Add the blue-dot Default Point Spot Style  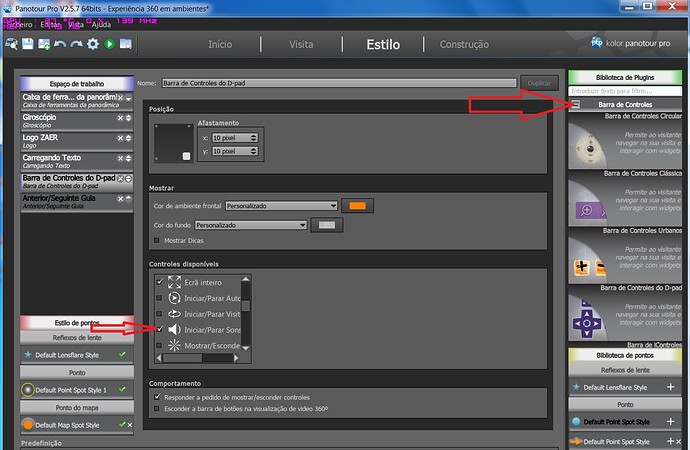(670, 421)
